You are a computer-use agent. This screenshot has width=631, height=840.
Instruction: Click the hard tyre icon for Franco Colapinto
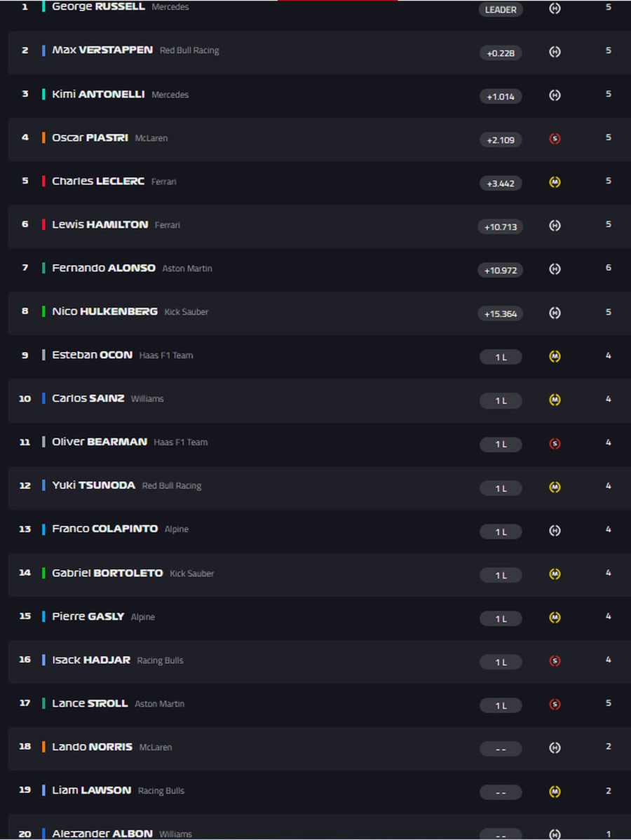tap(555, 530)
